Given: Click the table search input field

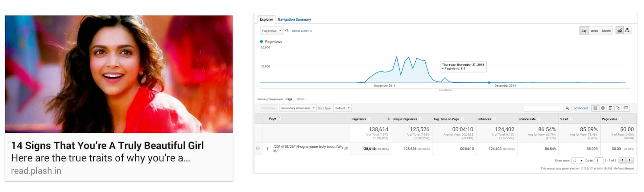Looking at the screenshot, I should click(x=544, y=108).
